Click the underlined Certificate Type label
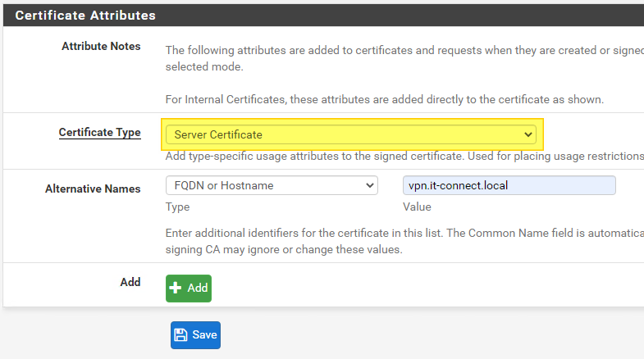The image size is (644, 359). point(99,133)
